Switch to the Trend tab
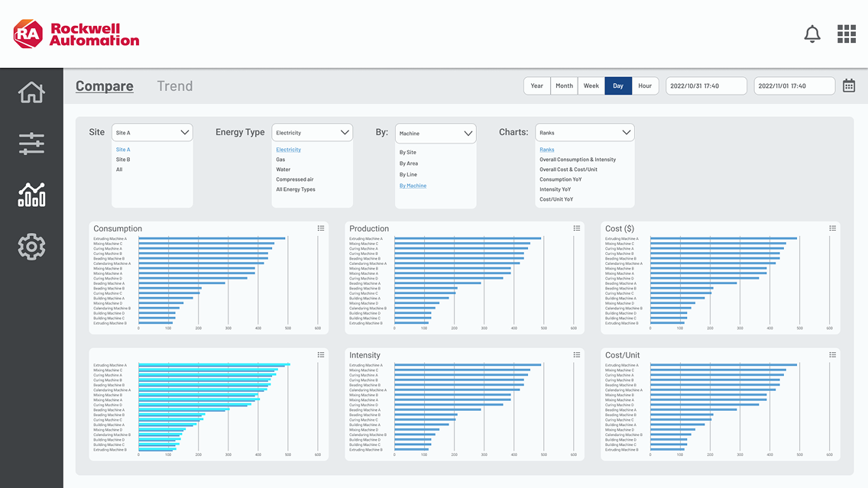Image resolution: width=868 pixels, height=488 pixels. click(174, 86)
